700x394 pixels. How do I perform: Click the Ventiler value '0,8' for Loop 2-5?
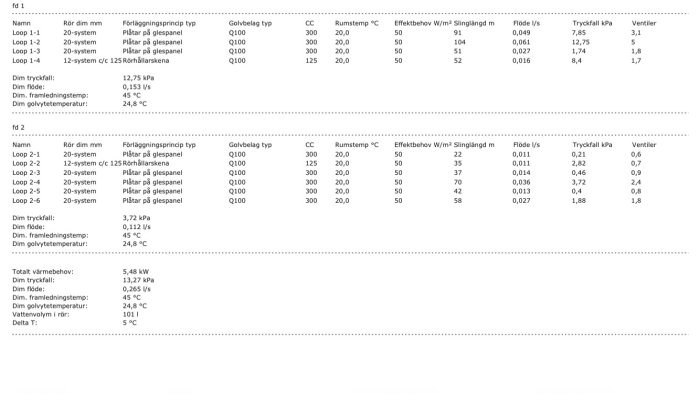[x=636, y=191]
